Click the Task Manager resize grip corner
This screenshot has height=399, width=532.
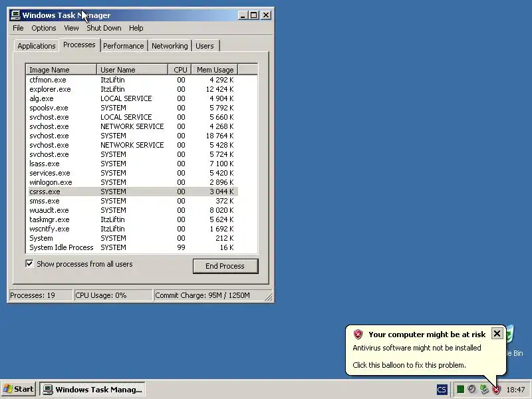(269, 297)
